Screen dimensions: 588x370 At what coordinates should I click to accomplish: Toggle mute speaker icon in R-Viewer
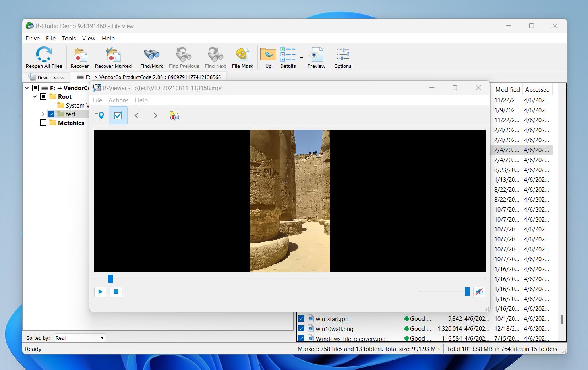pyautogui.click(x=479, y=292)
